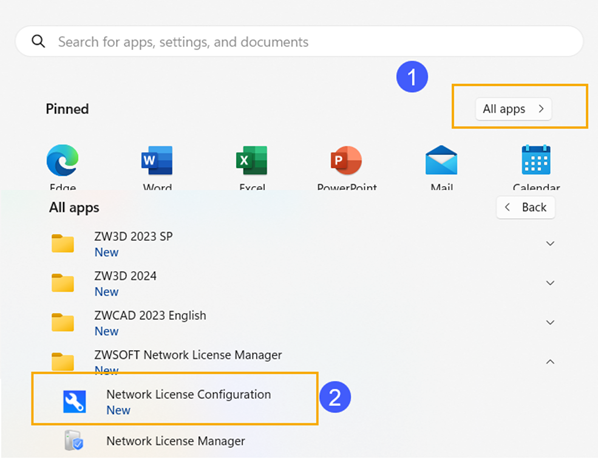Expand the ZW3D 2023 SP chevron
Image resolution: width=598 pixels, height=459 pixels.
(x=550, y=243)
